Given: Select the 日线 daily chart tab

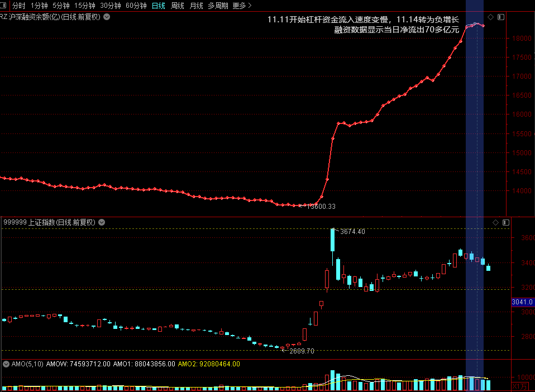Looking at the screenshot, I should [159, 6].
